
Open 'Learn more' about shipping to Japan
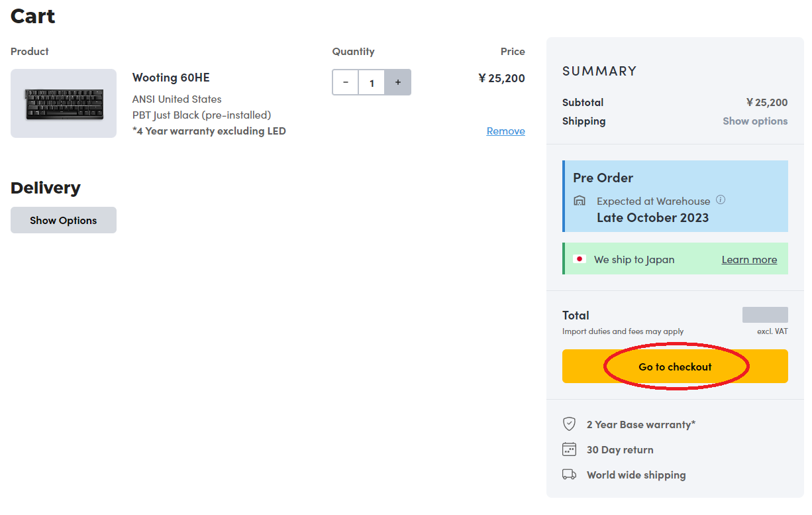749,260
